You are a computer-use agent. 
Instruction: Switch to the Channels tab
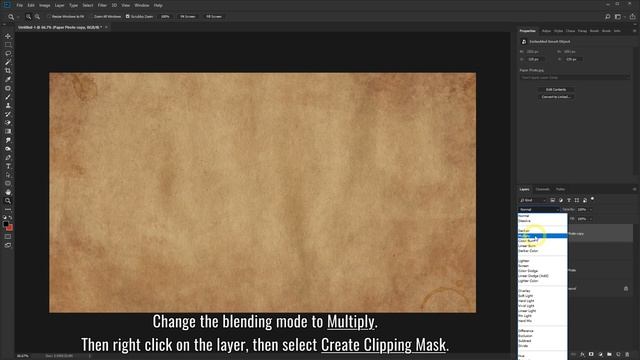pyautogui.click(x=542, y=189)
